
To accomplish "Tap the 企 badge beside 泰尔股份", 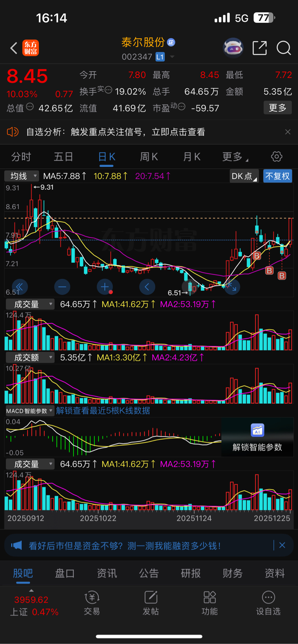I will tap(171, 42).
